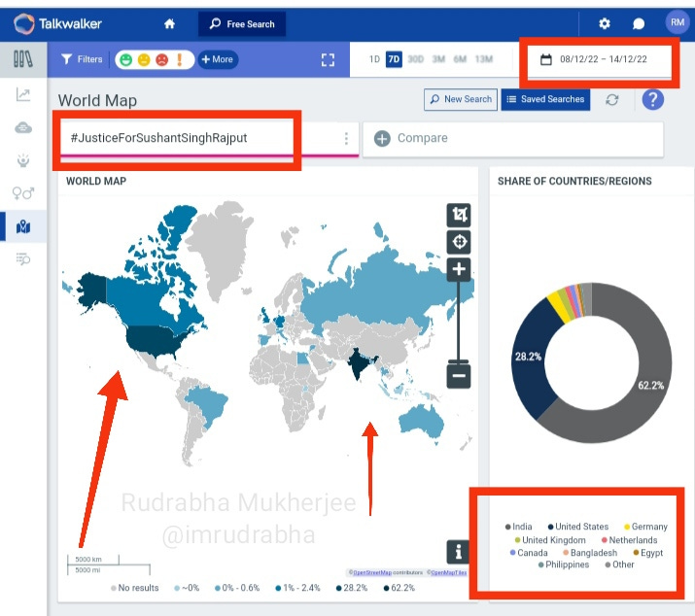Adjust the map zoom slider handle
This screenshot has height=616, width=695.
click(459, 361)
